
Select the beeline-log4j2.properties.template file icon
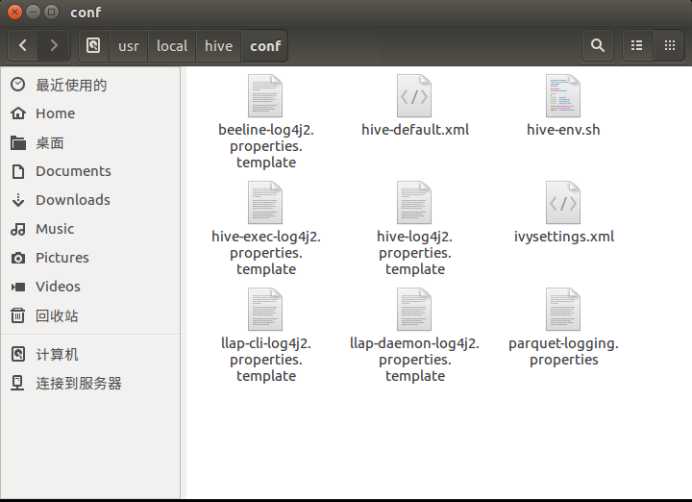point(265,96)
